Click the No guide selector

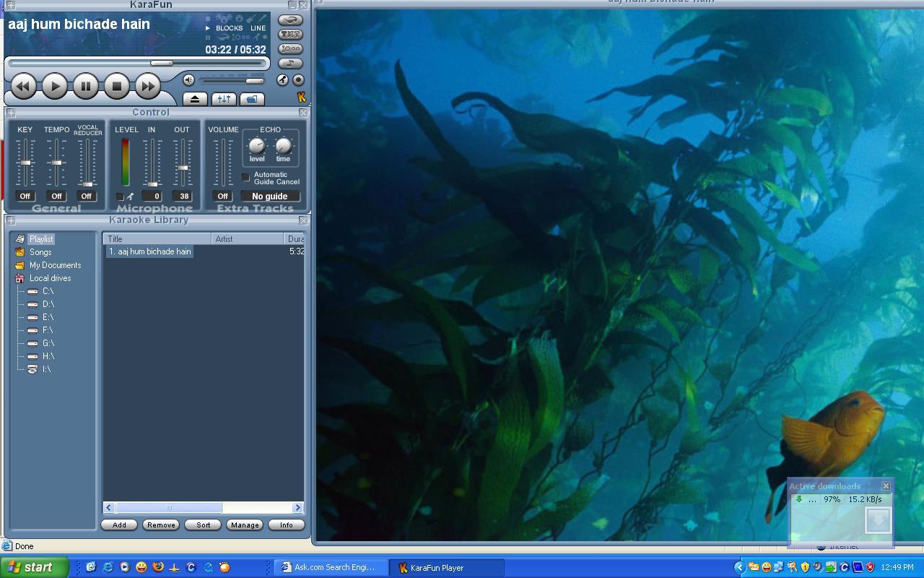point(269,197)
